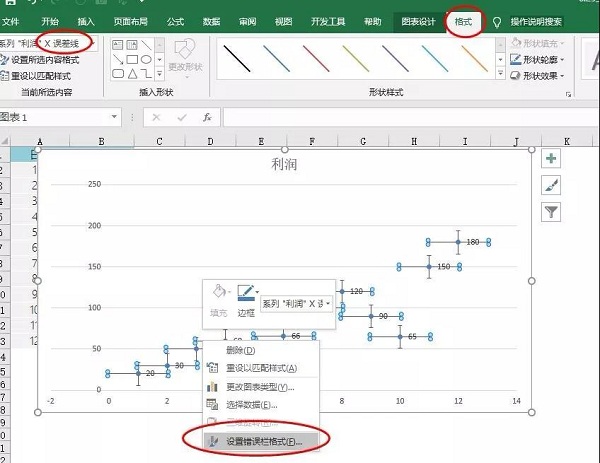Switch to the Chart Design (图表设计) tab

[x=418, y=22]
